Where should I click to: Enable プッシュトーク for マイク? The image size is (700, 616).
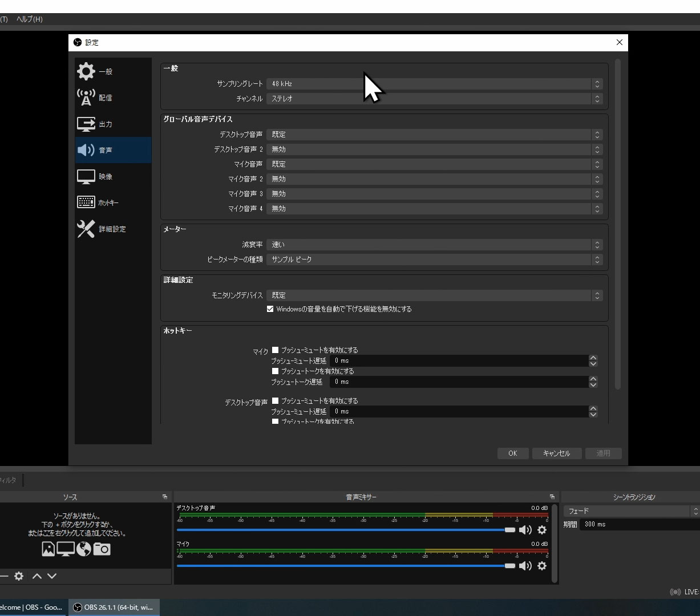pyautogui.click(x=275, y=371)
